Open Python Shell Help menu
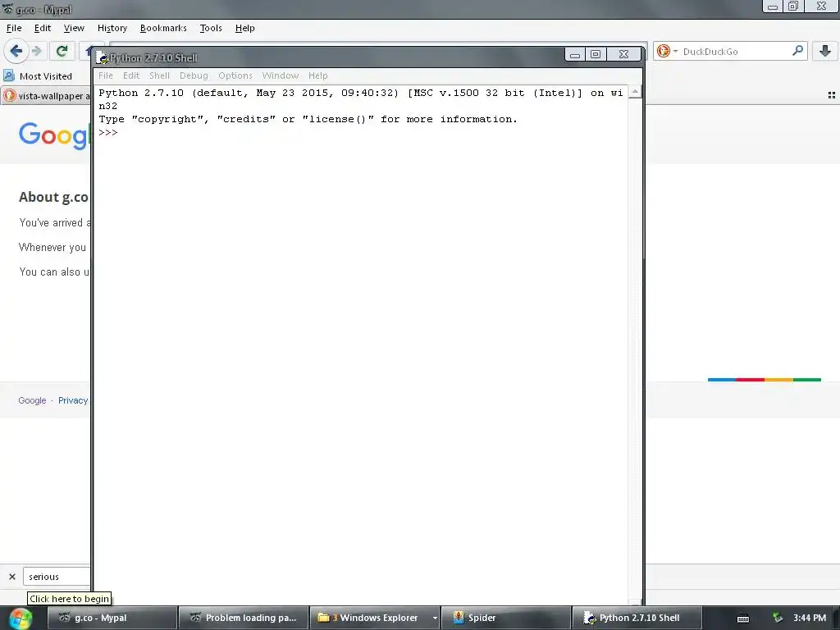Viewport: 840px width, 630px height. 317,75
